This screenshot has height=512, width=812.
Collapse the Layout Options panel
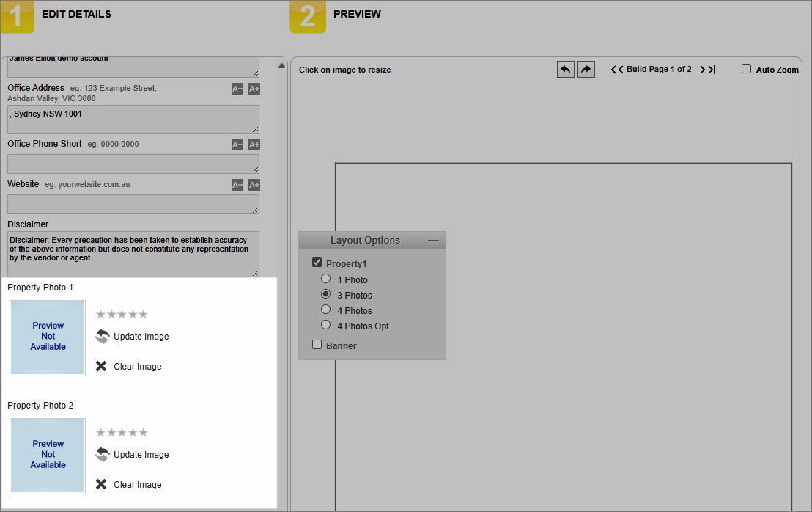pyautogui.click(x=433, y=241)
